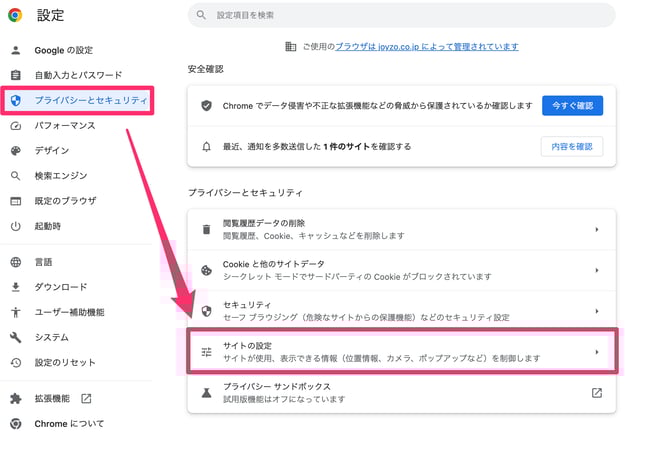
Task: Click the palette icon for デザイン
Action: [x=15, y=150]
